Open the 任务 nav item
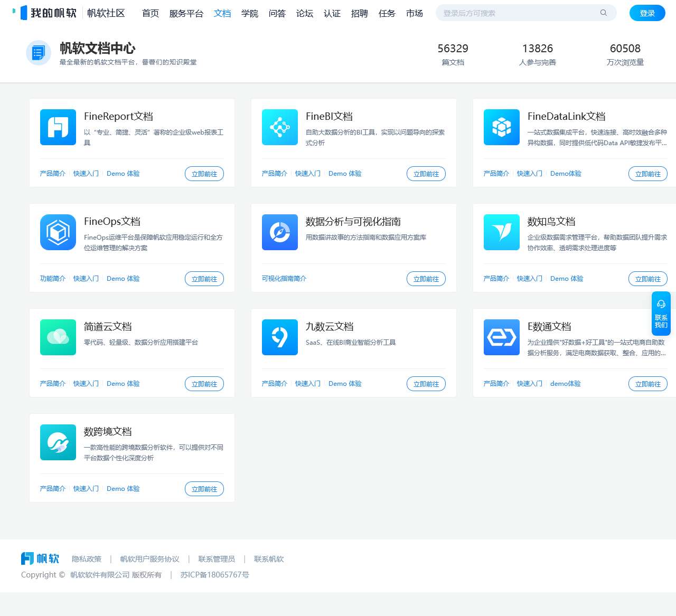 (x=387, y=13)
